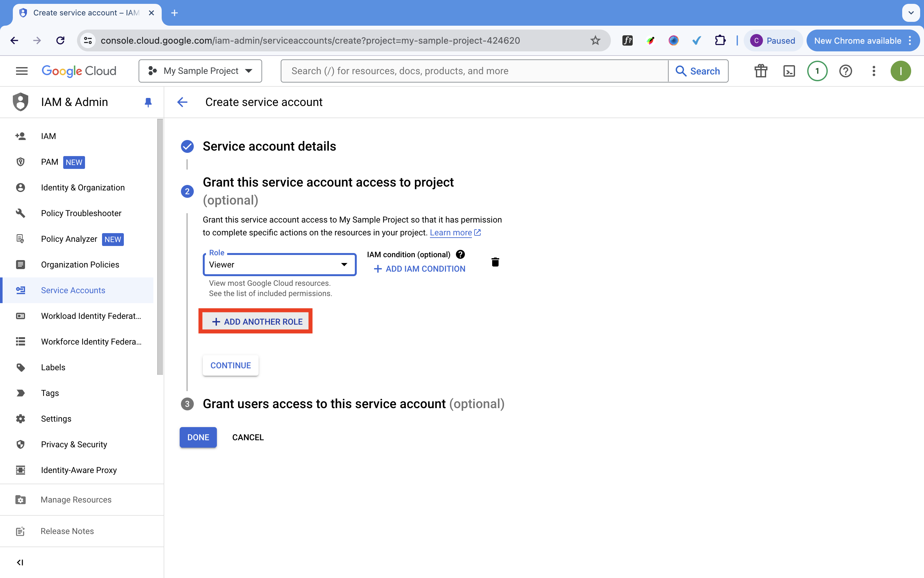924x578 pixels.
Task: Expand the Service account details step
Action: pos(269,146)
